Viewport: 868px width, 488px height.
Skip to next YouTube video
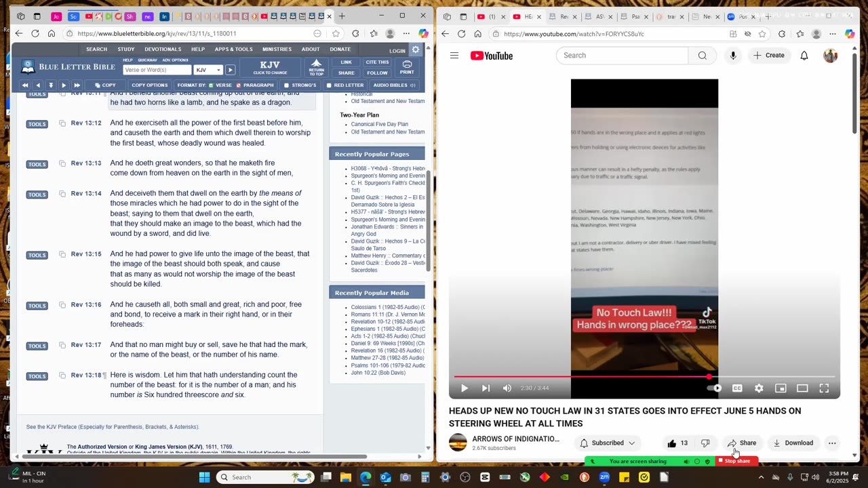tap(486, 388)
